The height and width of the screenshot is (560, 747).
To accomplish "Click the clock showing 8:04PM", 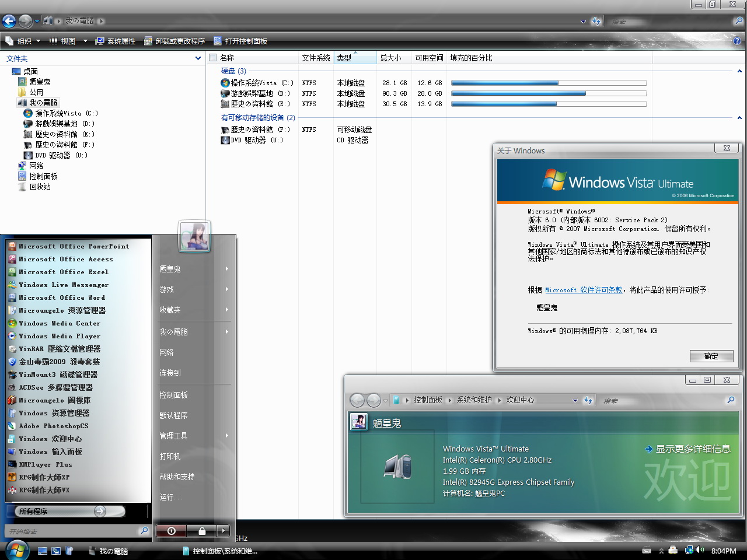I will pos(724,551).
